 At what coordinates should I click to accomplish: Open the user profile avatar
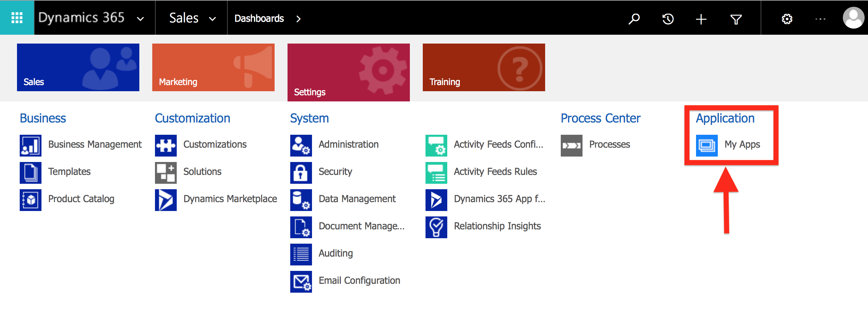[853, 18]
